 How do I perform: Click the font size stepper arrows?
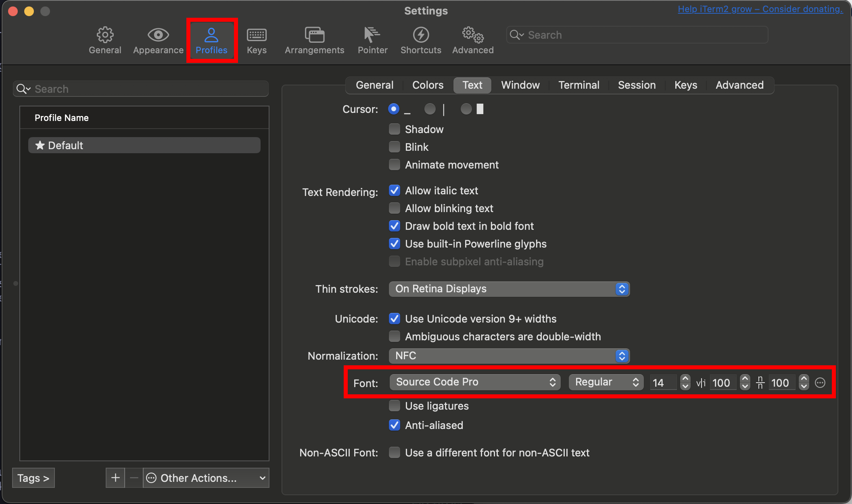pyautogui.click(x=685, y=382)
